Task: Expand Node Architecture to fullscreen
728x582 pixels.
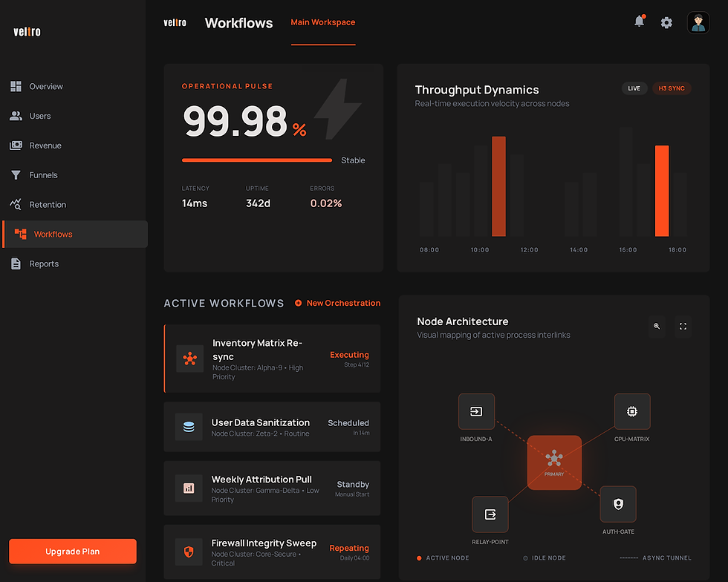Action: (683, 327)
